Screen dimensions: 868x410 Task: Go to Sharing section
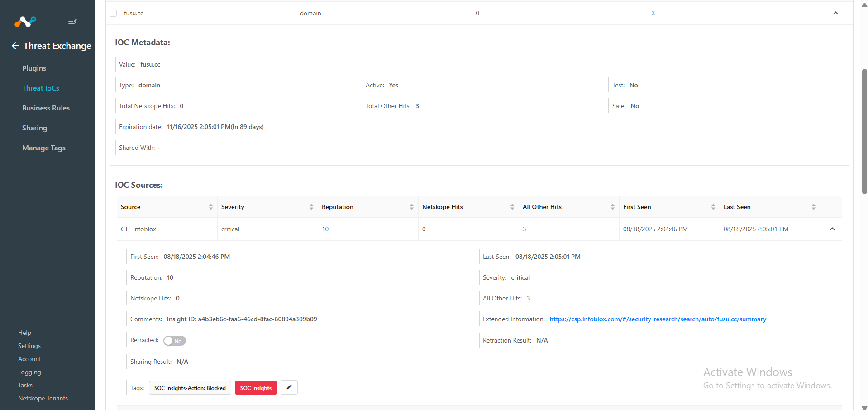point(34,128)
